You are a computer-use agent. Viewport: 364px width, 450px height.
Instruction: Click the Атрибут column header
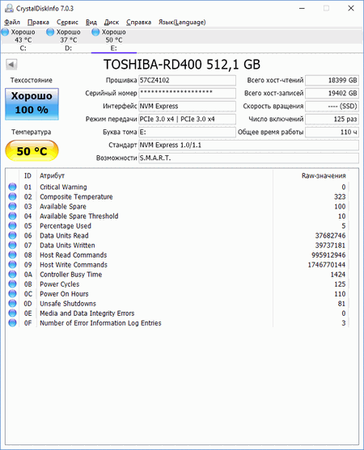52,175
